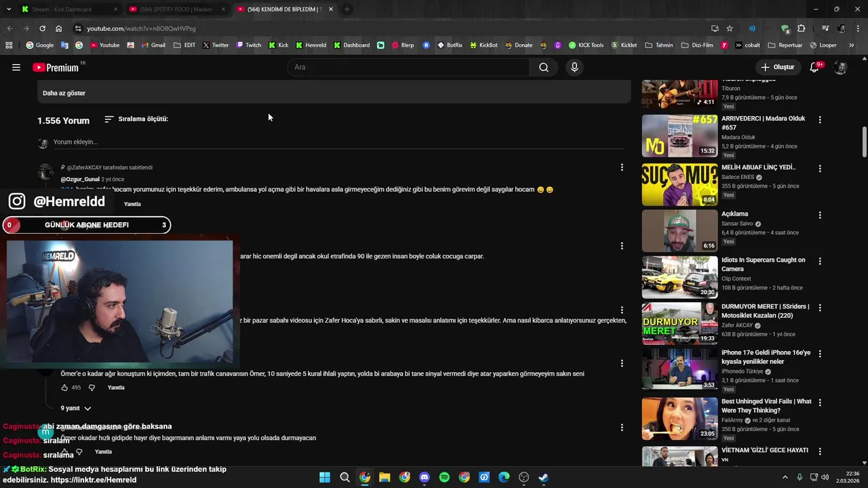Click the Oluştur create button

(777, 67)
